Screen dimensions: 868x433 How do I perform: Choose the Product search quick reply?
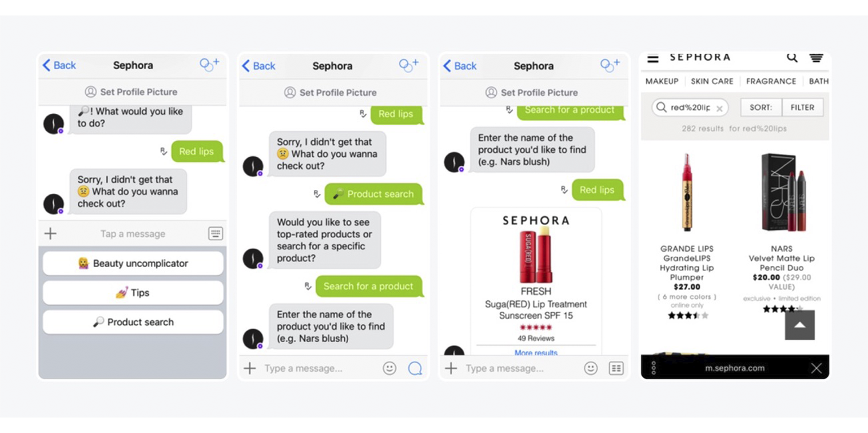[x=133, y=322]
